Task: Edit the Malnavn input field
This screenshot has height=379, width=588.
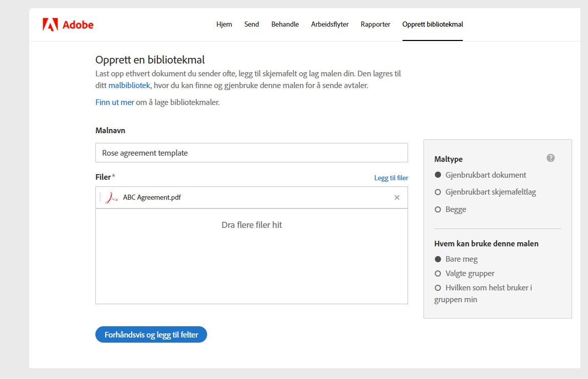Action: pyautogui.click(x=251, y=153)
